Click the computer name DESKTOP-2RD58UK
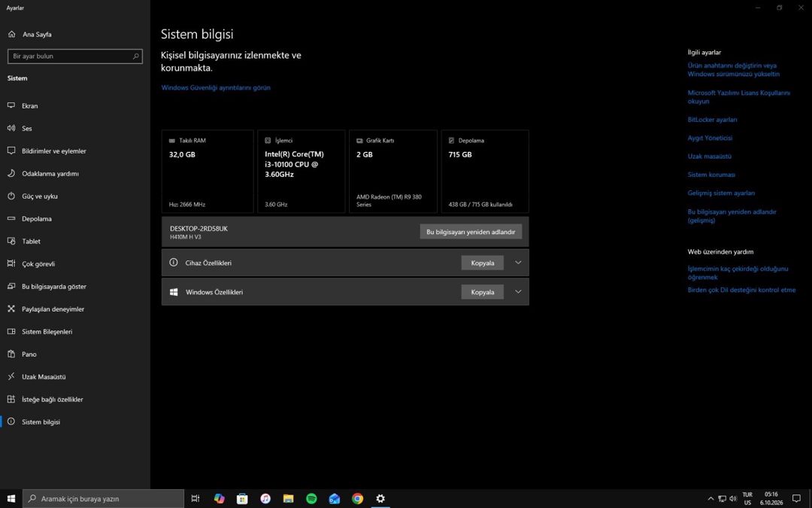The height and width of the screenshot is (508, 812). coord(198,229)
